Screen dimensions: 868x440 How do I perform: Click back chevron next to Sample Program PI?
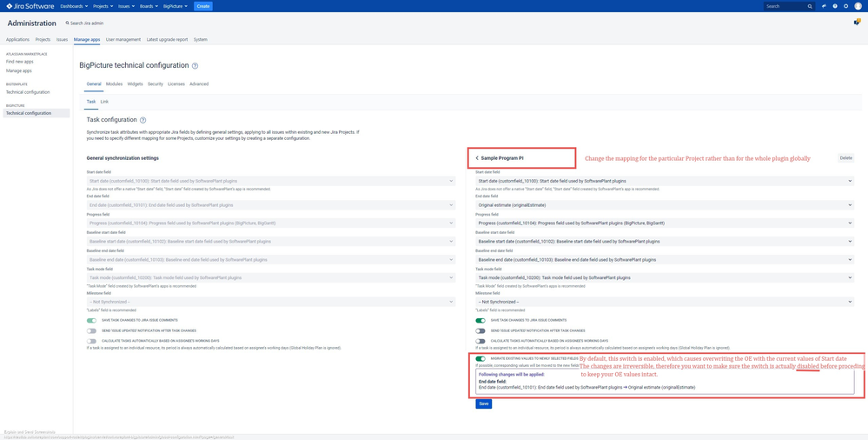[477, 158]
